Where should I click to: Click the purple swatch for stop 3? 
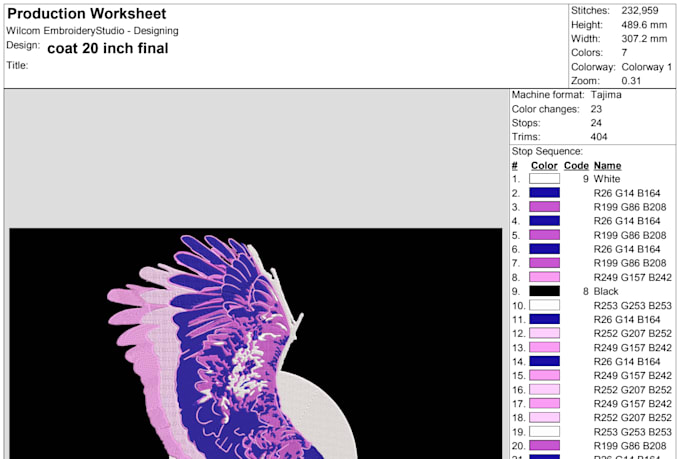[544, 207]
